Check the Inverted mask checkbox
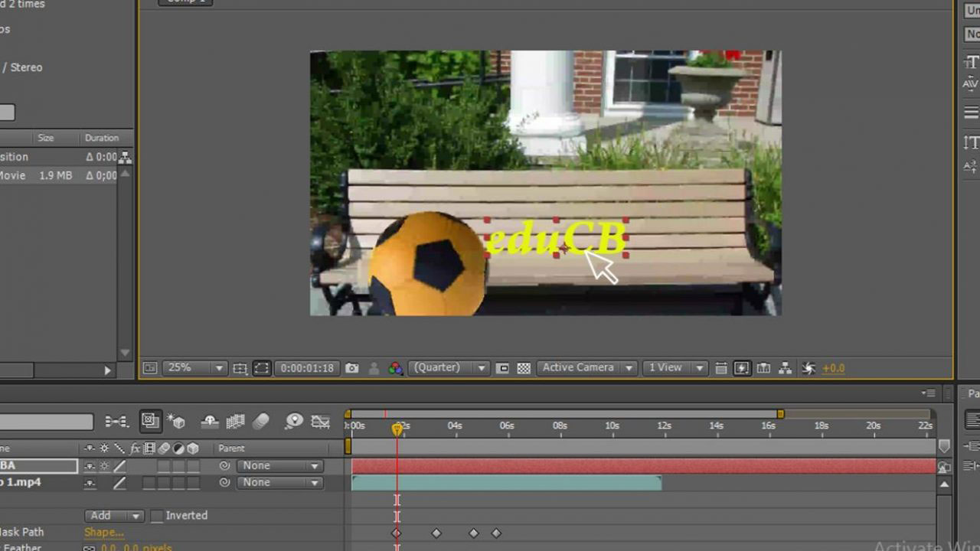The height and width of the screenshot is (551, 980). (x=157, y=516)
